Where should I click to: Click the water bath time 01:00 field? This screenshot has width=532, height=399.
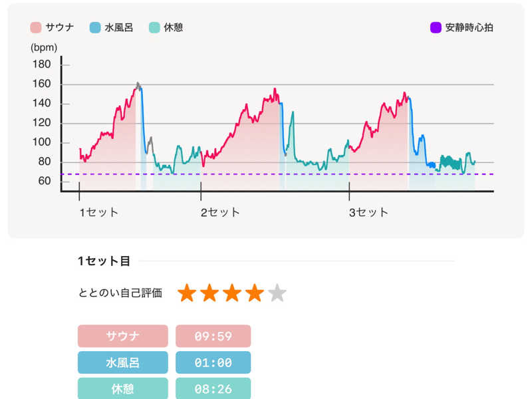tap(213, 362)
